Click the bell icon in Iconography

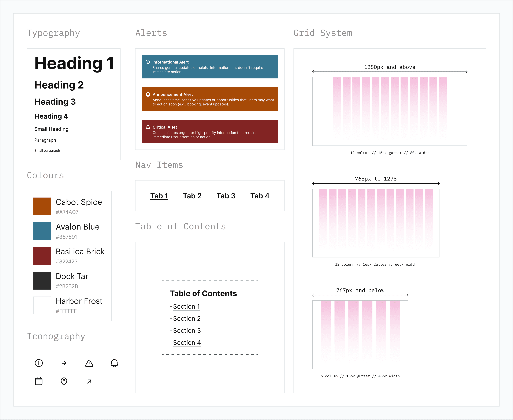(114, 363)
